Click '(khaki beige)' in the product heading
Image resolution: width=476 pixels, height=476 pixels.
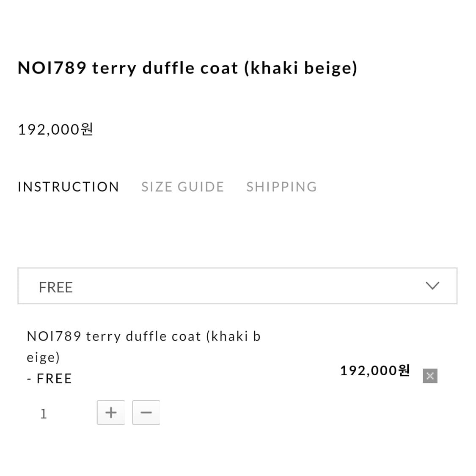coord(300,68)
